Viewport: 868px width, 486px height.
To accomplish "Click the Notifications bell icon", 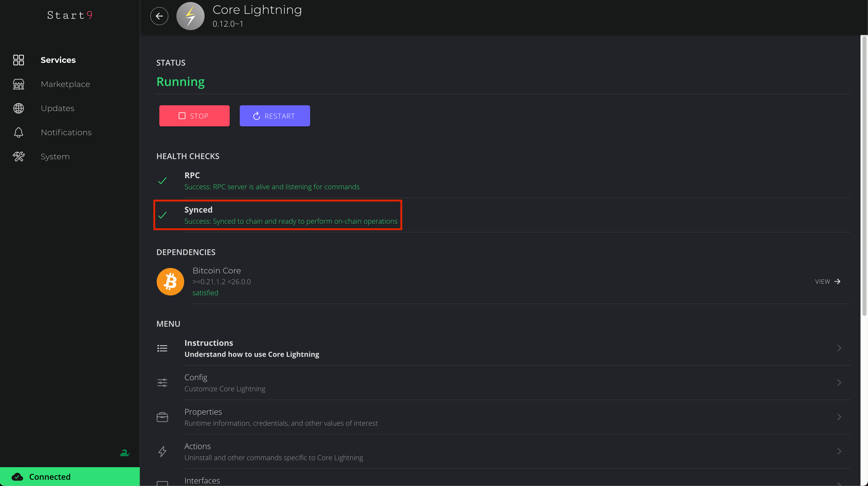I will tap(19, 132).
